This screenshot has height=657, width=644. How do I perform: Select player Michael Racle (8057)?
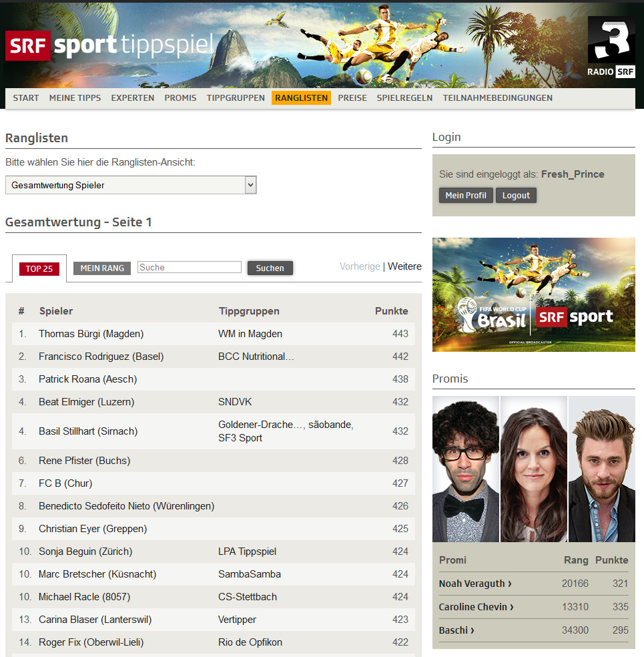pyautogui.click(x=85, y=597)
